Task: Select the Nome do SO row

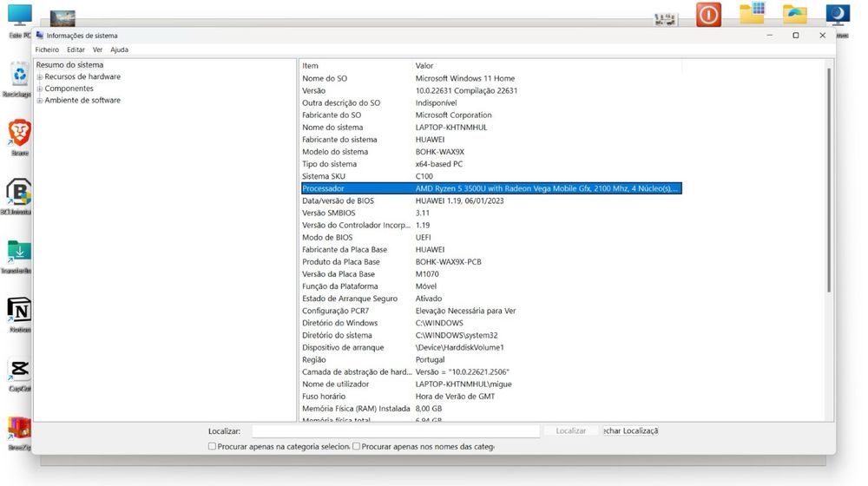Action: pyautogui.click(x=491, y=79)
